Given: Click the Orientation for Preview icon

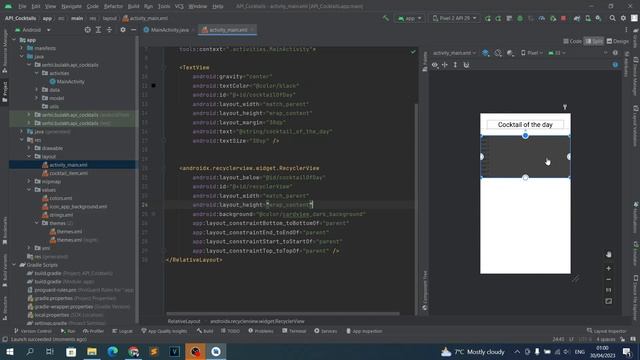Looking at the screenshot, I should (x=498, y=53).
